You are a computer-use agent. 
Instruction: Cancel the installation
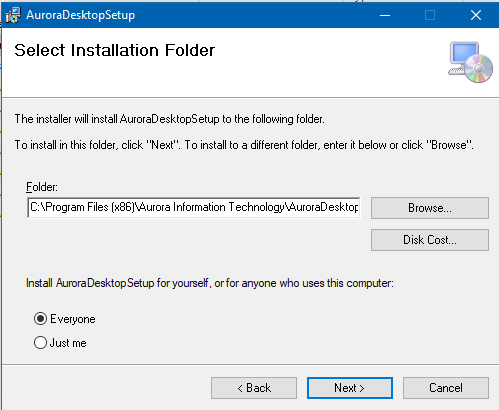pyautogui.click(x=446, y=388)
